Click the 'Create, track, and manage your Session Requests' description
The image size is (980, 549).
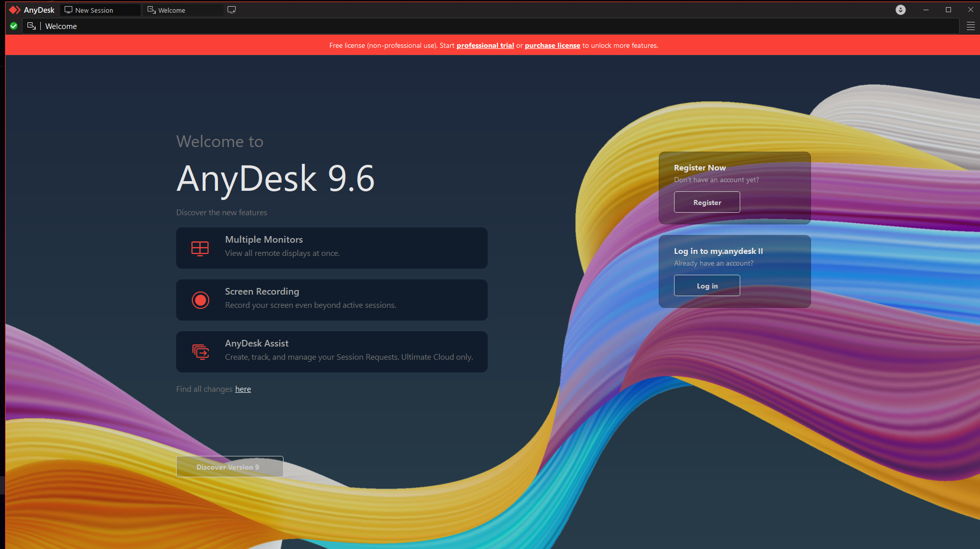(x=349, y=357)
